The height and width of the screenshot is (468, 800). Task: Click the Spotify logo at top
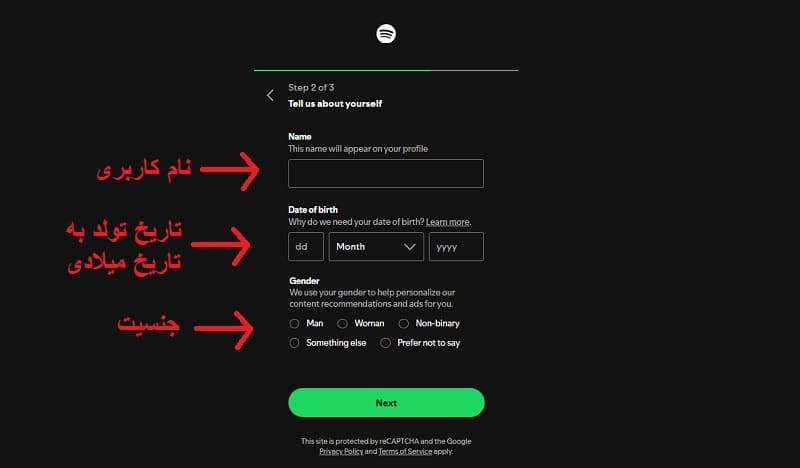pos(386,33)
